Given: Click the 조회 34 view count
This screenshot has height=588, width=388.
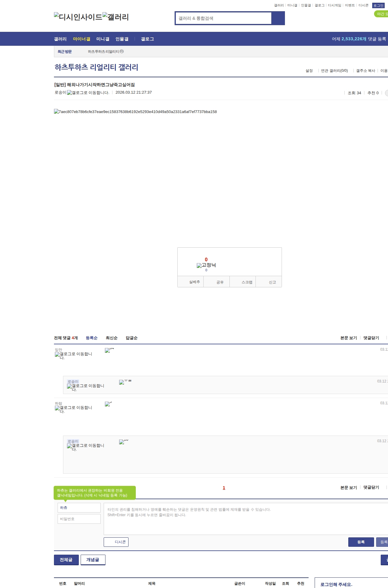Looking at the screenshot, I should (x=354, y=93).
